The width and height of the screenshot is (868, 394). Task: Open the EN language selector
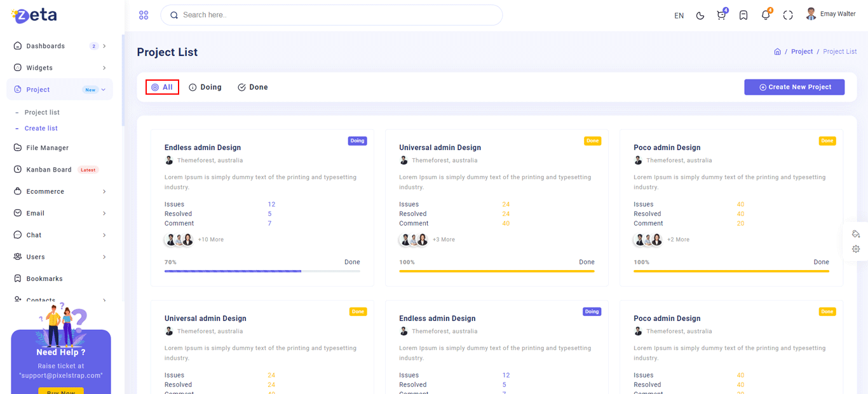coord(679,15)
